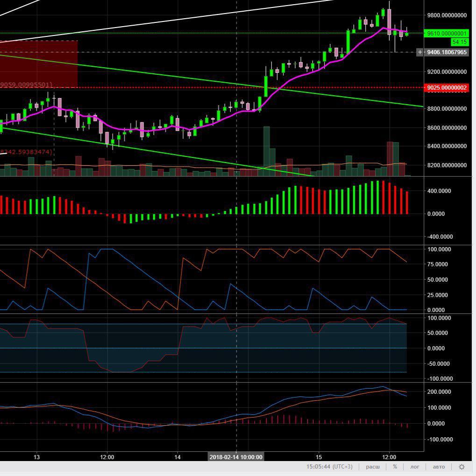
Task: Click the 200.0000 MACD axis label
Action: pos(439,392)
